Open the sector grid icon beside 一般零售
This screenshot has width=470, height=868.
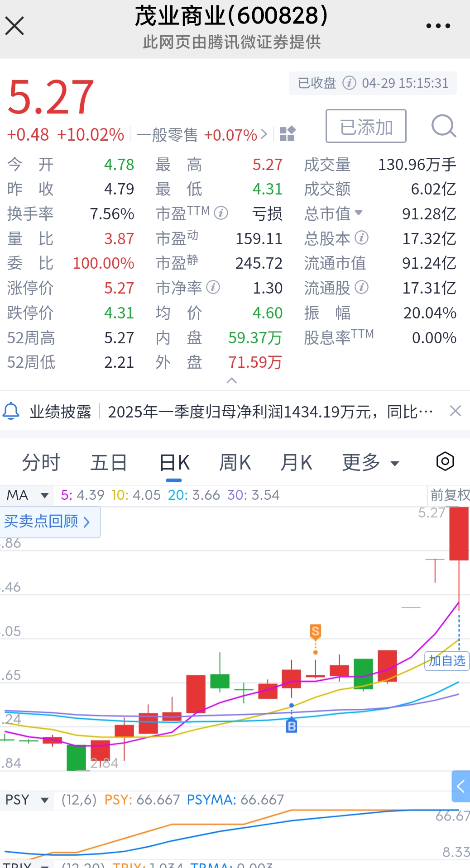tap(288, 134)
